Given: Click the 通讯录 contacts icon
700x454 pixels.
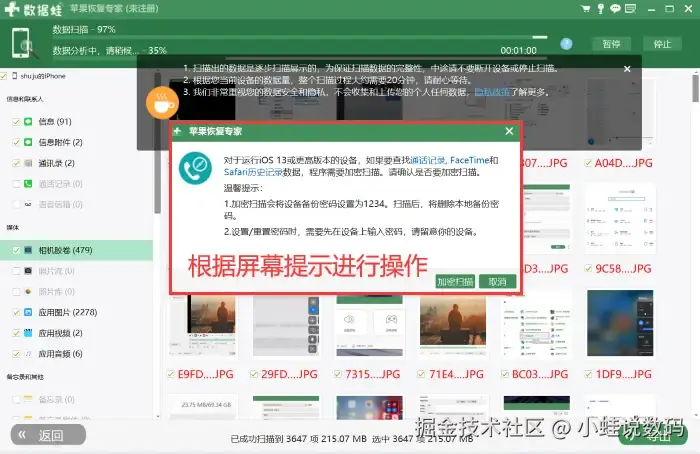Looking at the screenshot, I should 28,163.
